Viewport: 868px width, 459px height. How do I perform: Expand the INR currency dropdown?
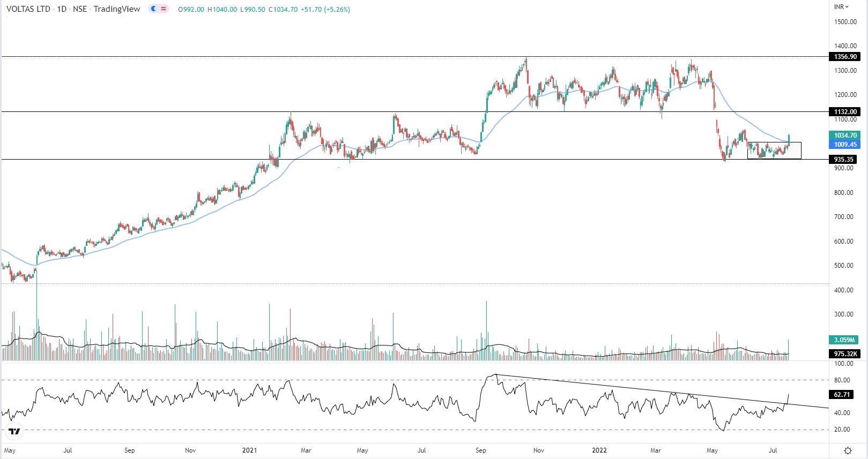tap(841, 6)
